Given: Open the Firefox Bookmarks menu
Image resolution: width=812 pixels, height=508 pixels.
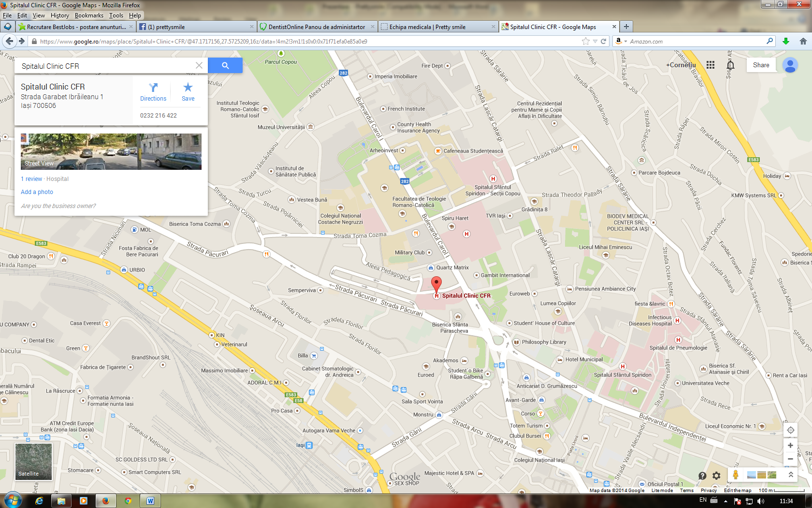Looking at the screenshot, I should click(89, 15).
